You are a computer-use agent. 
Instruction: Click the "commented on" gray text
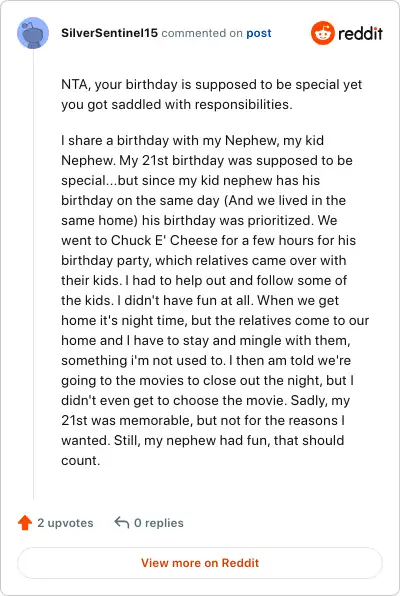pyautogui.click(x=202, y=33)
